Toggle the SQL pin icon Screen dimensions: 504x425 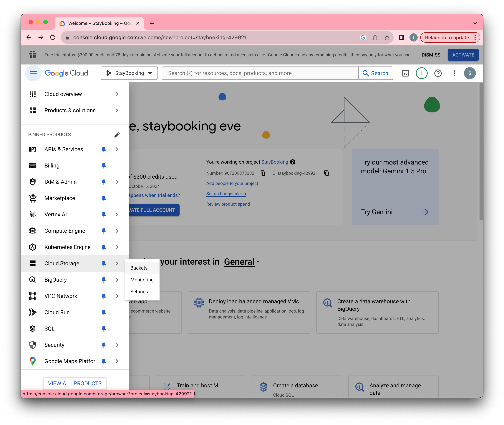104,329
